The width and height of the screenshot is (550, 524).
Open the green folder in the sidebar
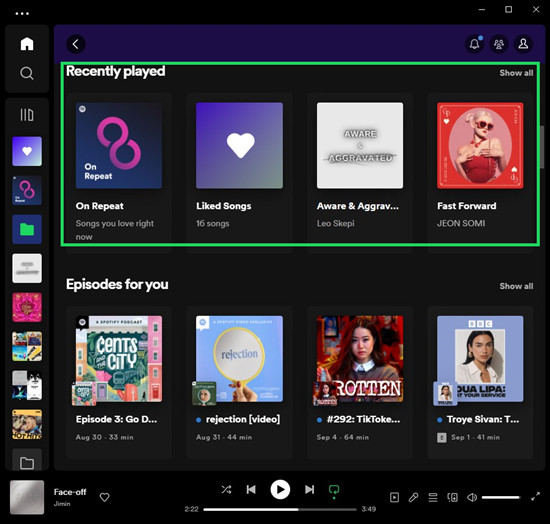(x=27, y=229)
